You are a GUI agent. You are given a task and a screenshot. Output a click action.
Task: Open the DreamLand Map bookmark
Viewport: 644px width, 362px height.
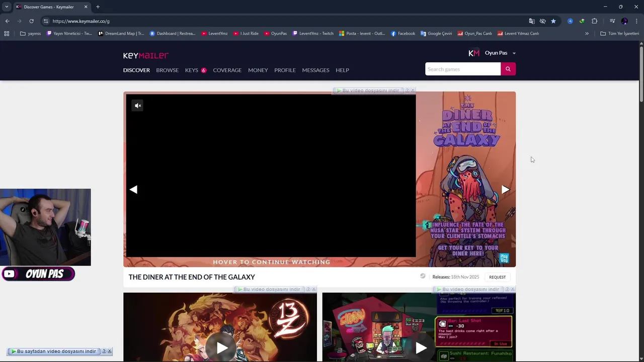pos(121,34)
